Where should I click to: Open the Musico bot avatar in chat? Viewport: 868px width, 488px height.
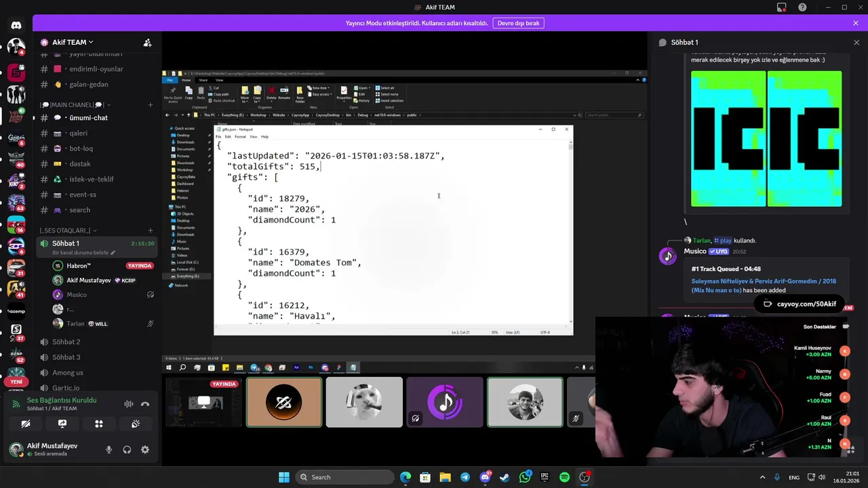pos(668,256)
